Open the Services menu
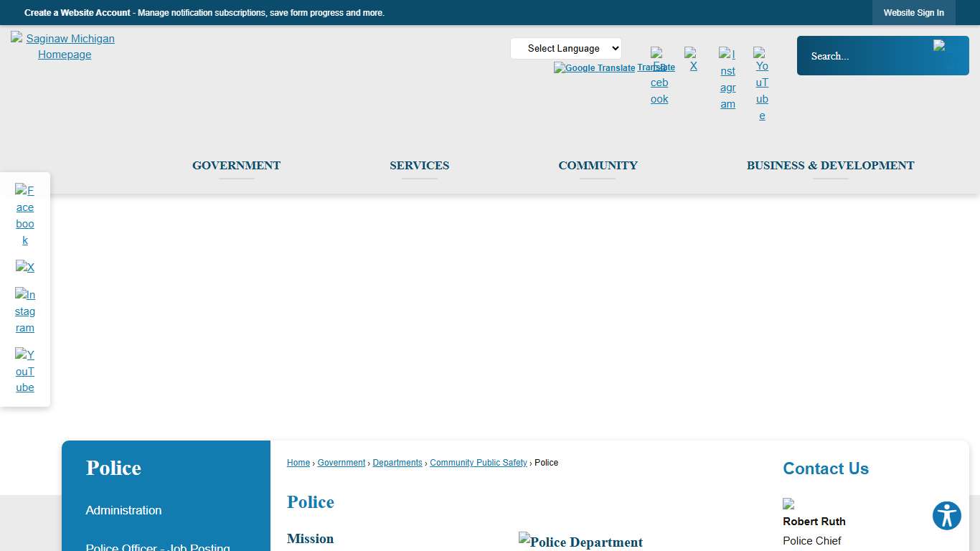Image resolution: width=980 pixels, height=551 pixels. click(419, 166)
